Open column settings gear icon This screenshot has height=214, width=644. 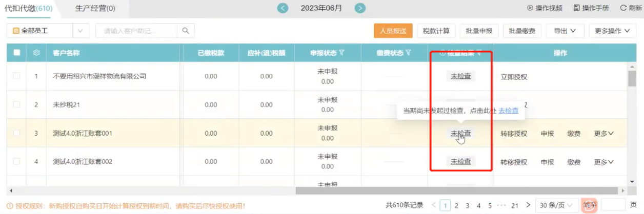[36, 53]
